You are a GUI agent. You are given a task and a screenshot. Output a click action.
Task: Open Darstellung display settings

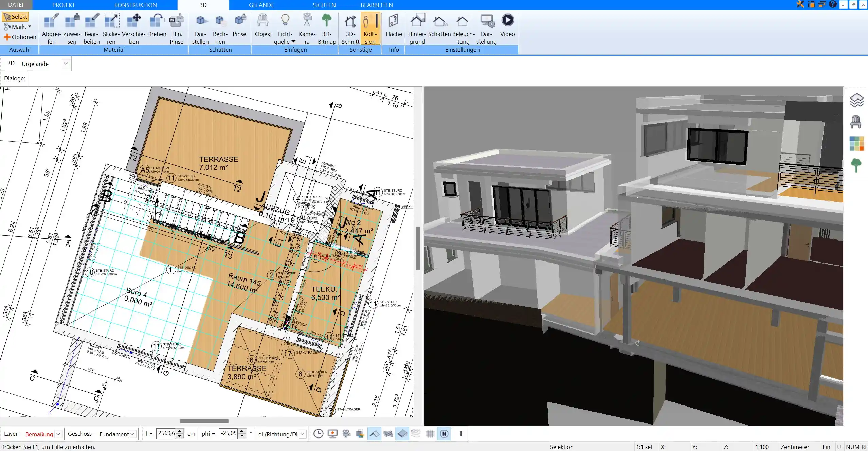coord(486,29)
